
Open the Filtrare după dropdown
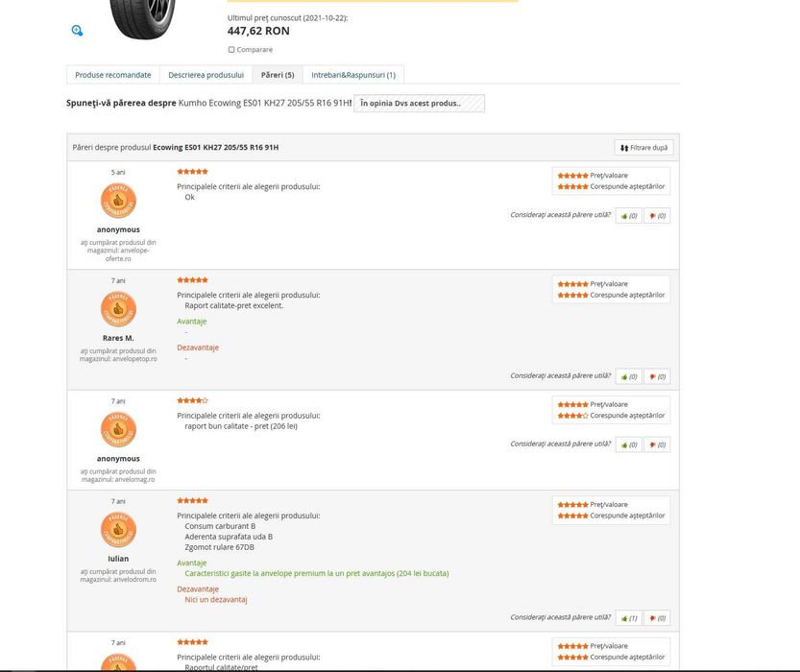tap(643, 148)
